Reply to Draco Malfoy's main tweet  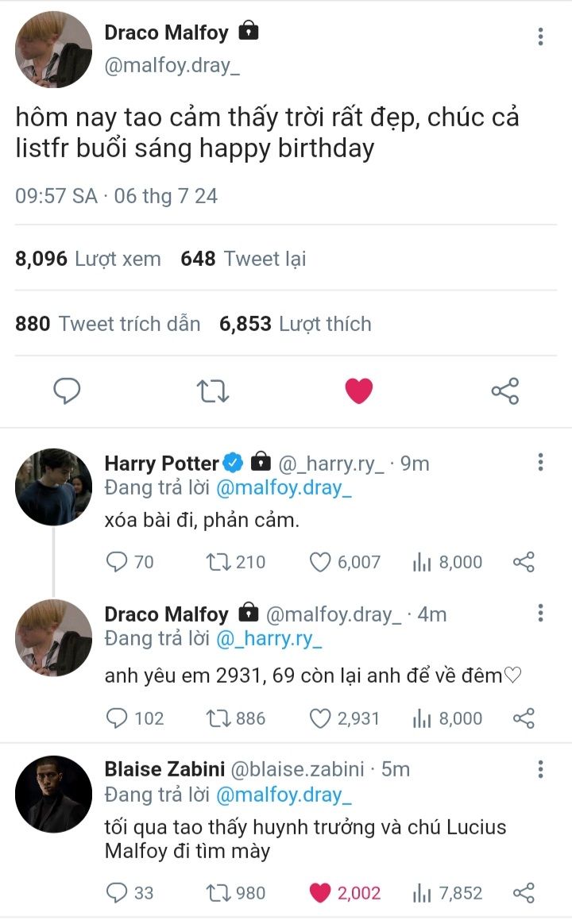click(67, 391)
